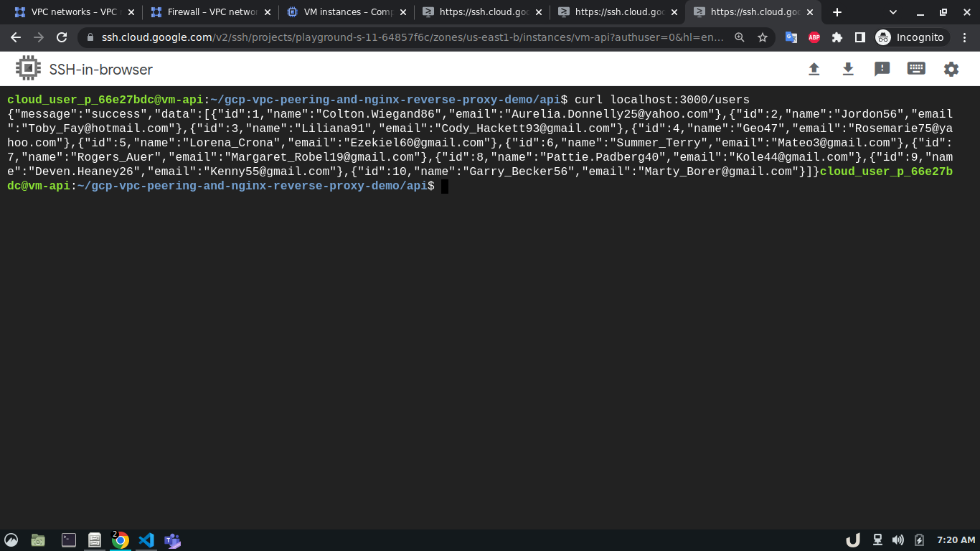980x551 pixels.
Task: Reload the SSH page
Action: (x=62, y=37)
